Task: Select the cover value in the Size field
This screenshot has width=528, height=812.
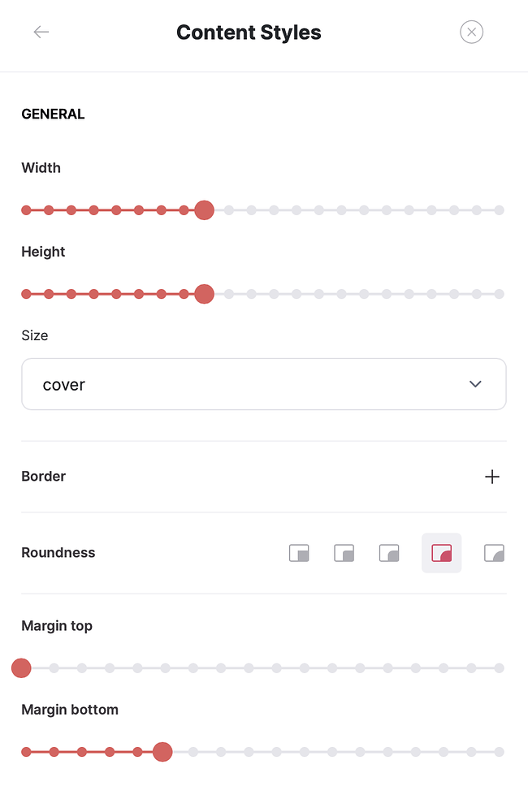Action: pos(63,384)
